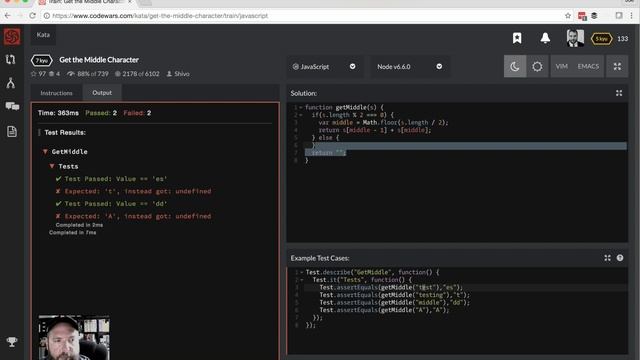Viewport: 640px width, 360px height.
Task: Open the discussion chat icon in sidebar
Action: click(12, 107)
